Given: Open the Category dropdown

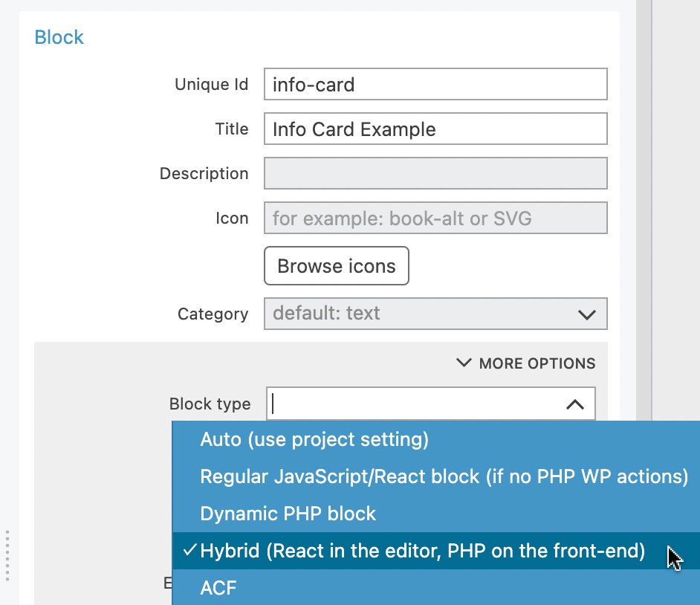Looking at the screenshot, I should click(435, 314).
